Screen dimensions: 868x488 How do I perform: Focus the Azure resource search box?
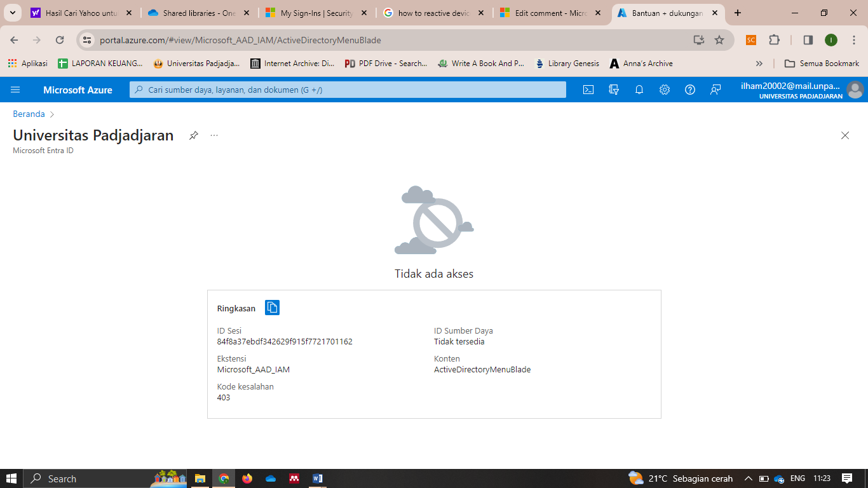pos(348,90)
